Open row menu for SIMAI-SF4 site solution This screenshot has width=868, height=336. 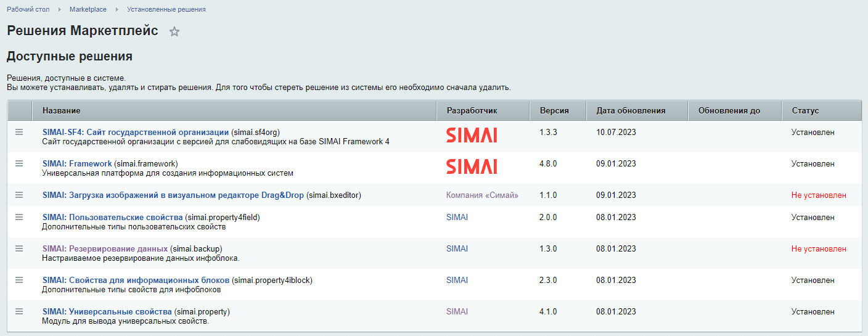point(19,132)
